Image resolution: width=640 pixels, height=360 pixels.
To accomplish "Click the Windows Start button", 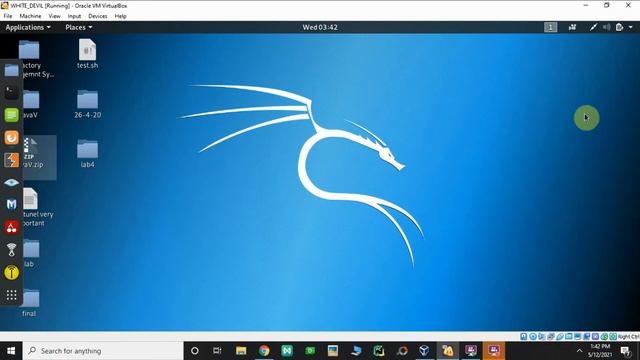I will click(11, 351).
